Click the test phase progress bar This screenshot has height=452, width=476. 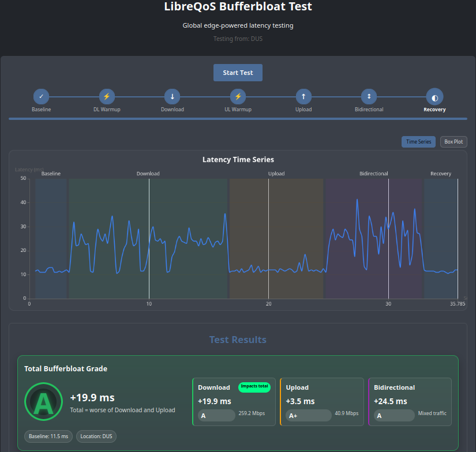[x=238, y=119]
